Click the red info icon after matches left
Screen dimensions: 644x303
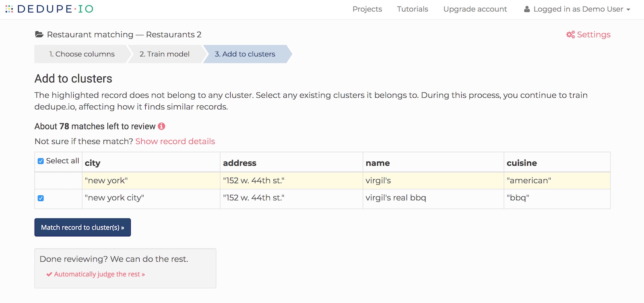pos(161,126)
